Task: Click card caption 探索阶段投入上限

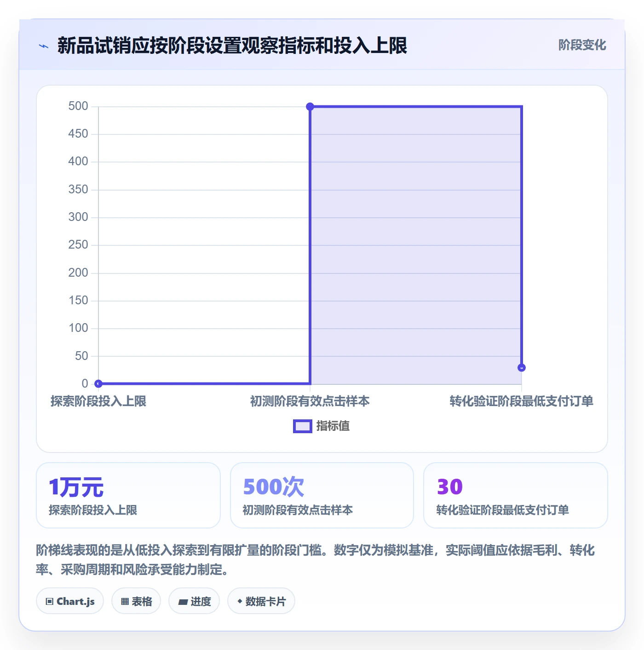Action: point(93,510)
